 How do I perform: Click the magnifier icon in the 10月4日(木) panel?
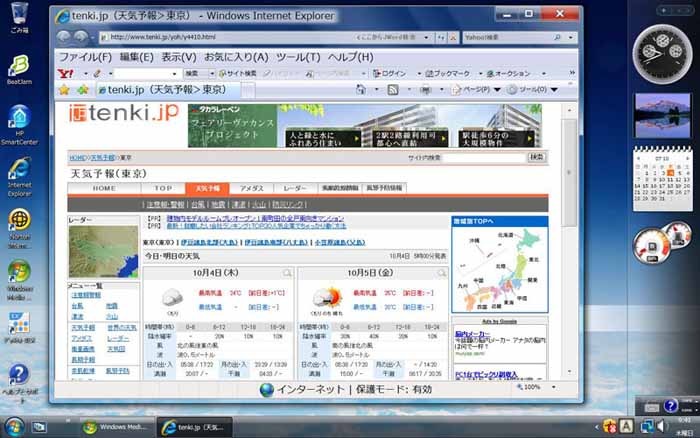[287, 273]
